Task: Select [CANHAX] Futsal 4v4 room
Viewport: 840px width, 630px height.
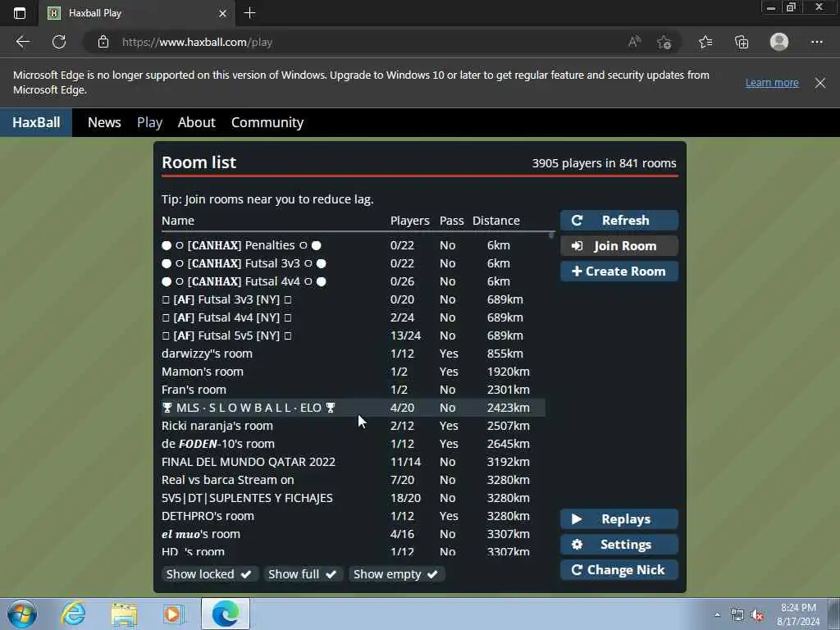Action: tap(354, 281)
